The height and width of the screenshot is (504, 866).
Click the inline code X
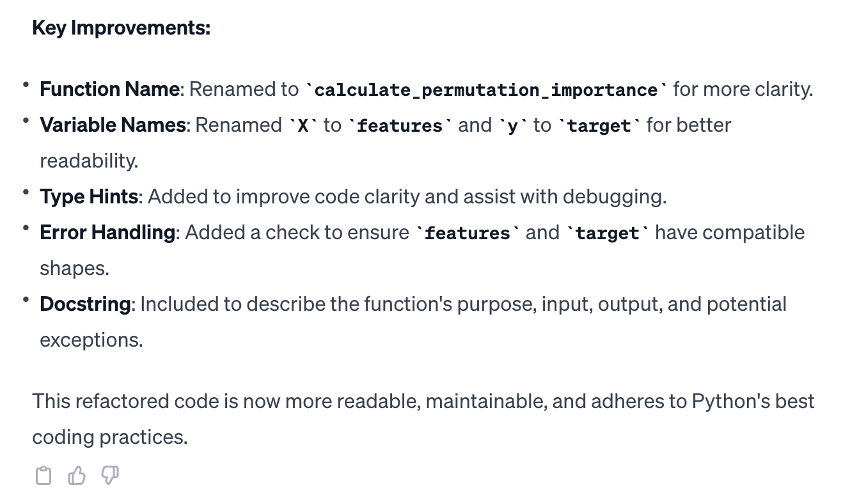coord(303,126)
